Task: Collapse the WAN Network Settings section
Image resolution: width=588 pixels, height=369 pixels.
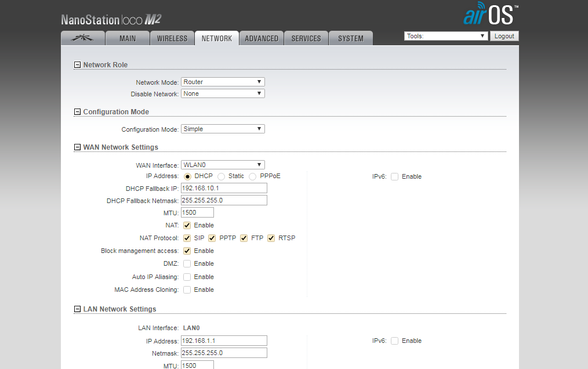Action: point(77,147)
